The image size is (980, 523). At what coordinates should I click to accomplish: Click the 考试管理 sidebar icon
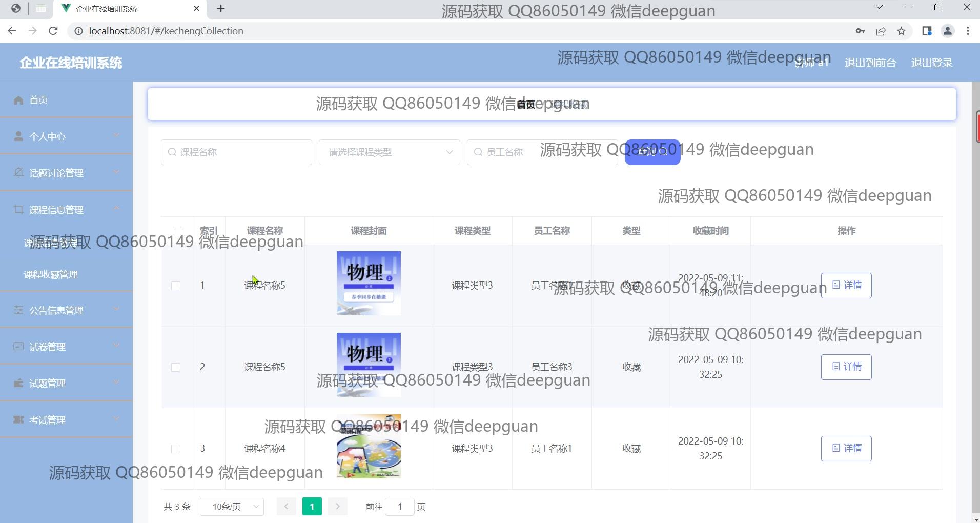(x=18, y=420)
